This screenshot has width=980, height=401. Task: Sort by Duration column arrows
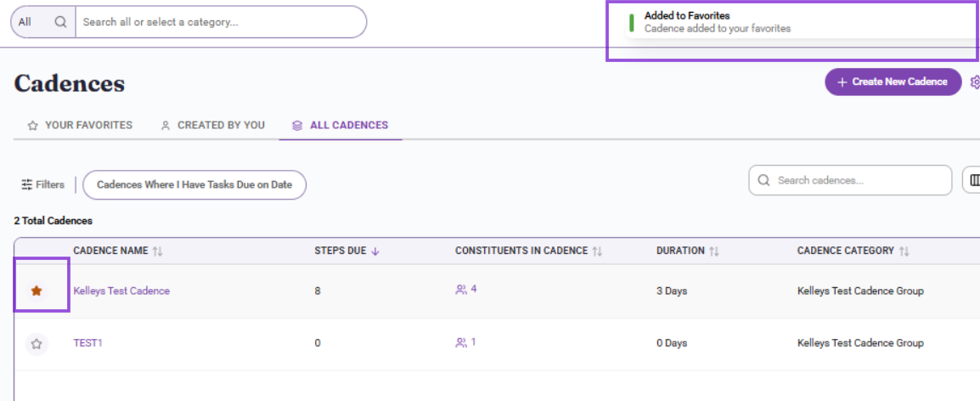pyautogui.click(x=713, y=251)
